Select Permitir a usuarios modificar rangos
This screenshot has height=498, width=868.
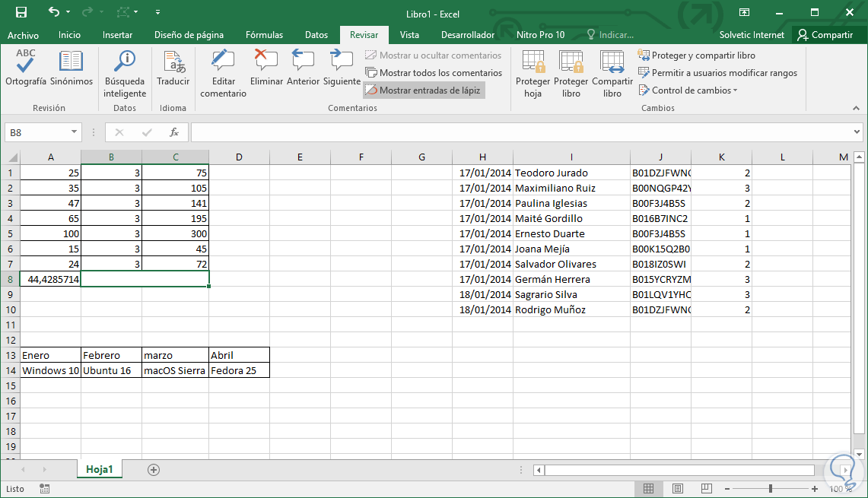[x=717, y=72]
